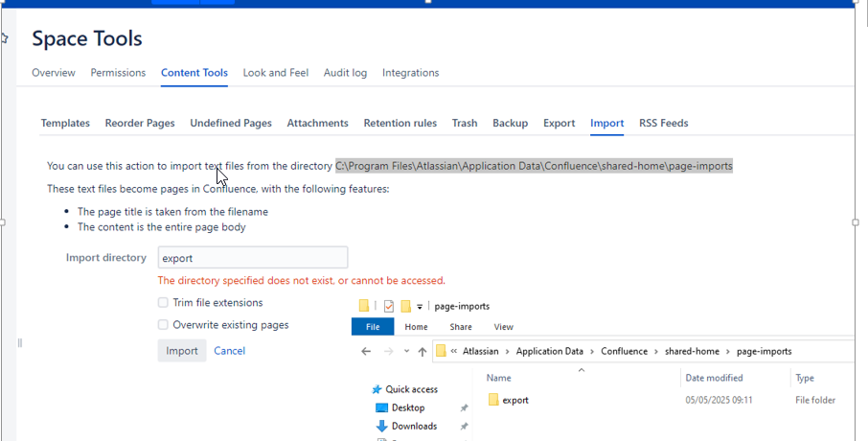868x441 pixels.
Task: Open the Overview tab in Space Tools
Action: (x=53, y=73)
